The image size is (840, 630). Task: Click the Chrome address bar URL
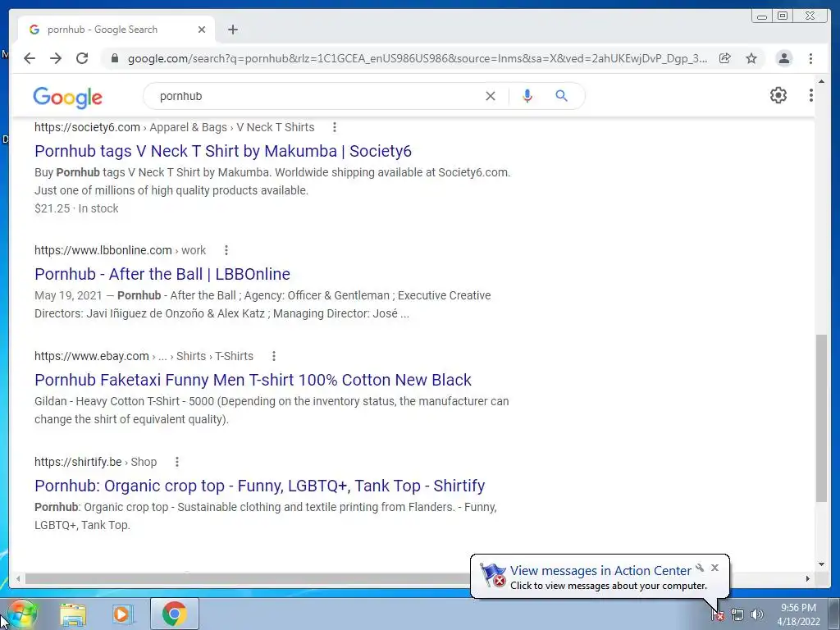tap(418, 58)
